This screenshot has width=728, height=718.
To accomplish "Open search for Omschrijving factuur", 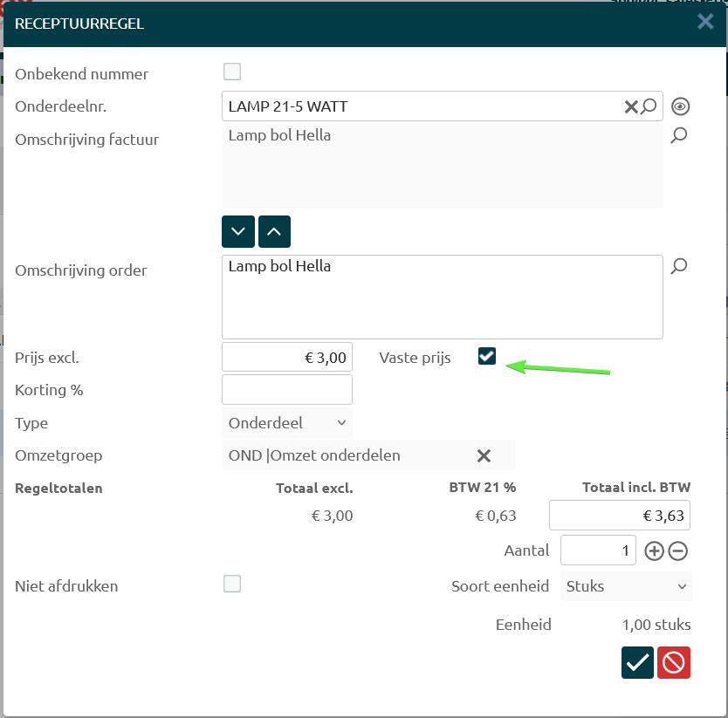I will (679, 135).
